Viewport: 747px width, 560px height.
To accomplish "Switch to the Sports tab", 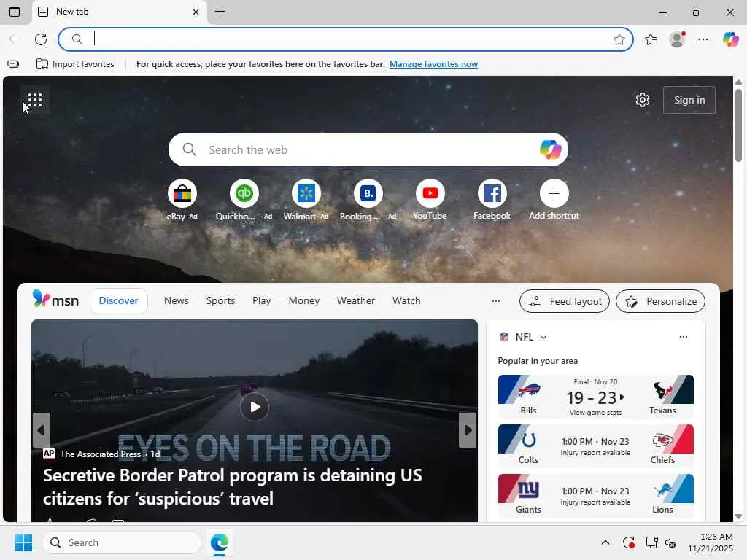I will (220, 300).
